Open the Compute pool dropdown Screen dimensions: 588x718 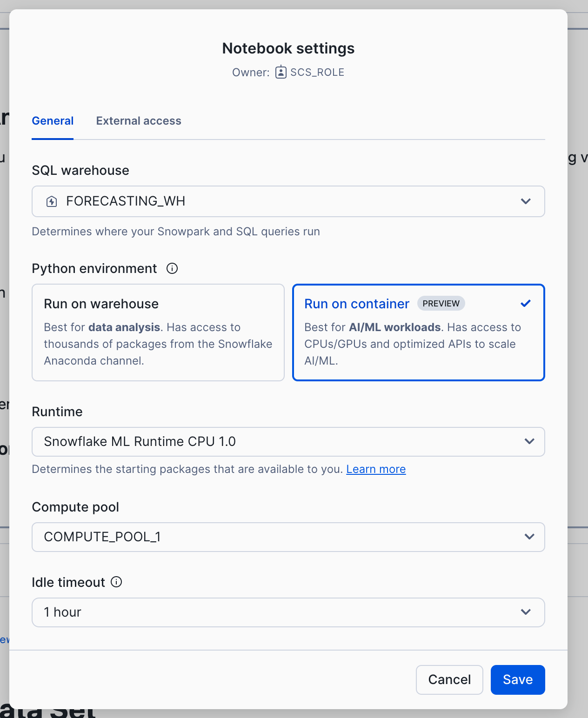288,537
